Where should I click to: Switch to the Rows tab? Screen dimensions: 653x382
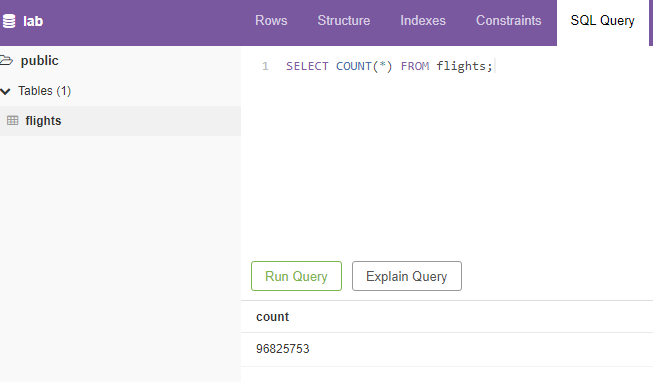click(x=271, y=20)
